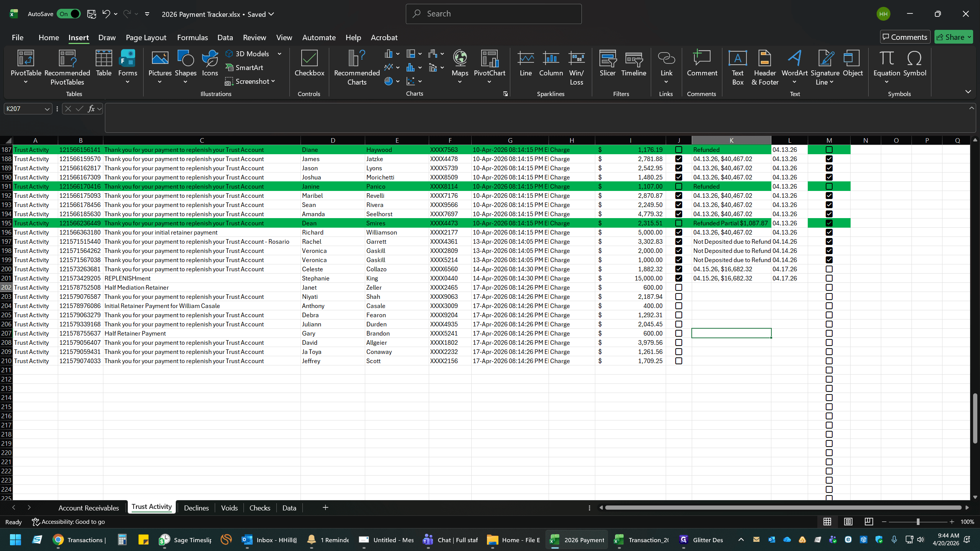Open the Comments pane button
Image resolution: width=980 pixels, height=551 pixels.
[x=905, y=37]
